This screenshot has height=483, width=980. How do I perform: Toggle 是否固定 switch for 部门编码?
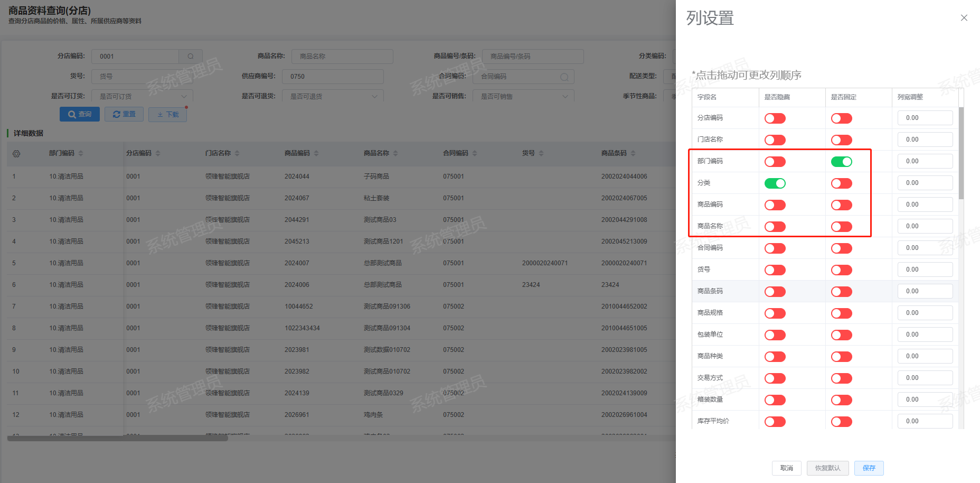(x=841, y=162)
